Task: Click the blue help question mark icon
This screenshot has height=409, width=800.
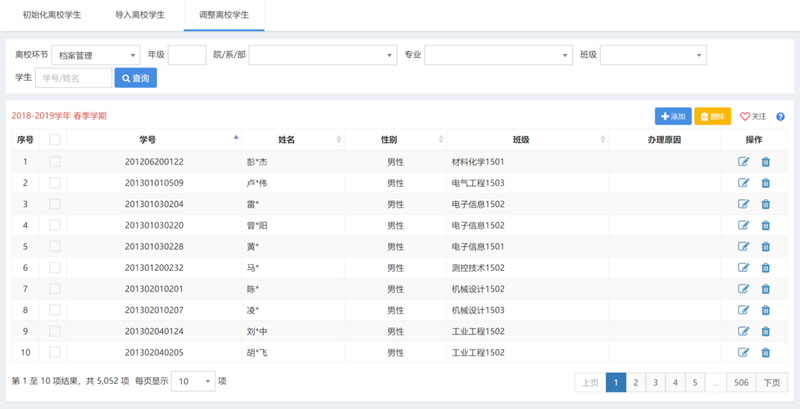Action: (780, 117)
